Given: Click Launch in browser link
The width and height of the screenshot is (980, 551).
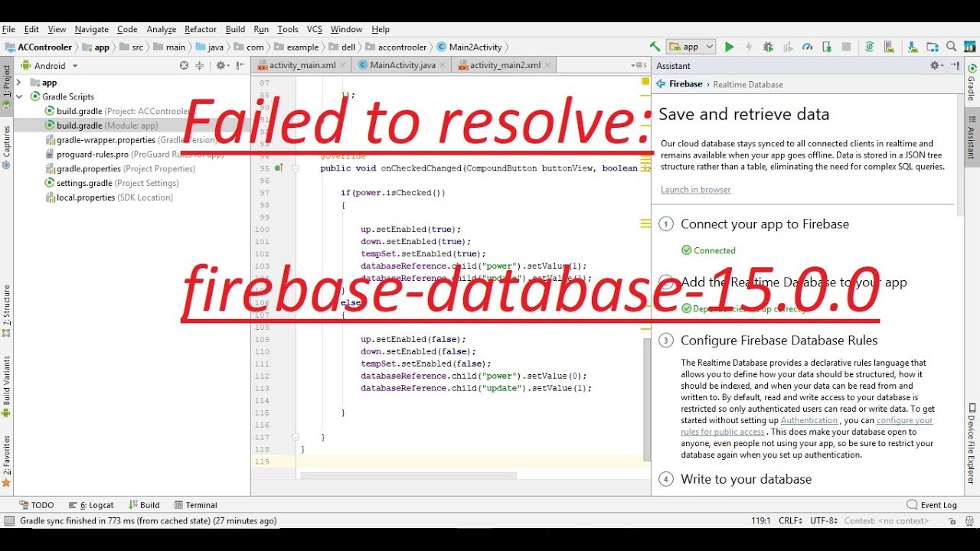Looking at the screenshot, I should 696,190.
